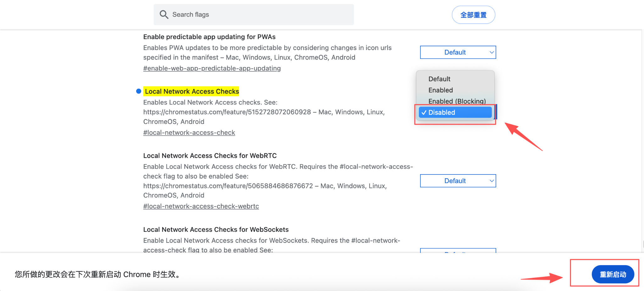Select the Enabled (Blocking) option
Image resolution: width=644 pixels, height=291 pixels.
tap(457, 101)
